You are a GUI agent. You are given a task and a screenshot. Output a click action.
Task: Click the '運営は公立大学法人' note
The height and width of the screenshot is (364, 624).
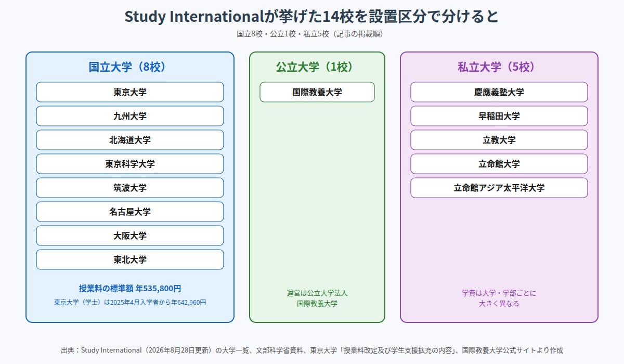(317, 293)
